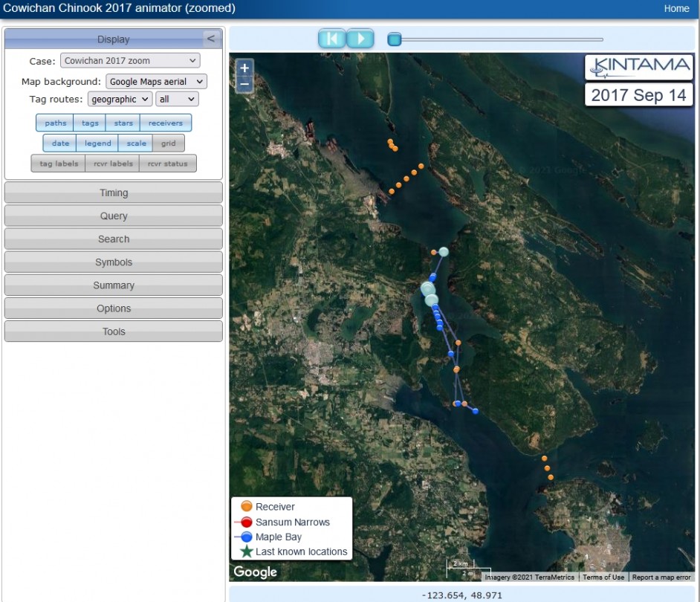Toggle the paths display option
This screenshot has width=700, height=602.
click(55, 123)
